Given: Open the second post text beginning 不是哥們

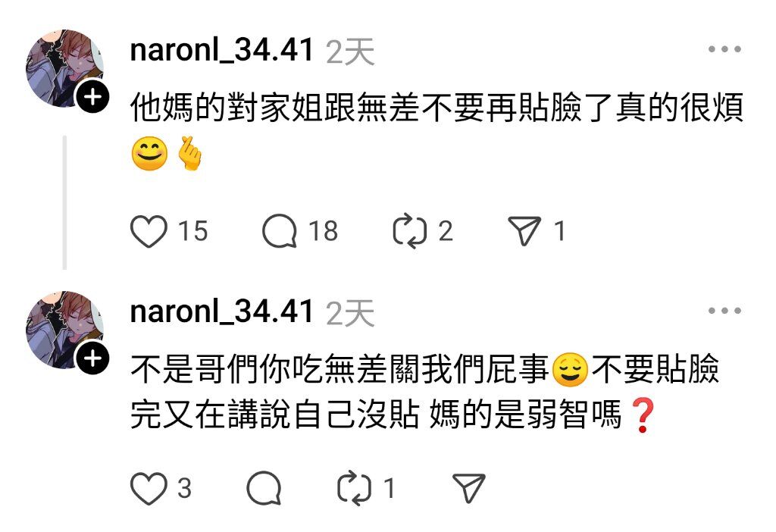Looking at the screenshot, I should [x=425, y=392].
